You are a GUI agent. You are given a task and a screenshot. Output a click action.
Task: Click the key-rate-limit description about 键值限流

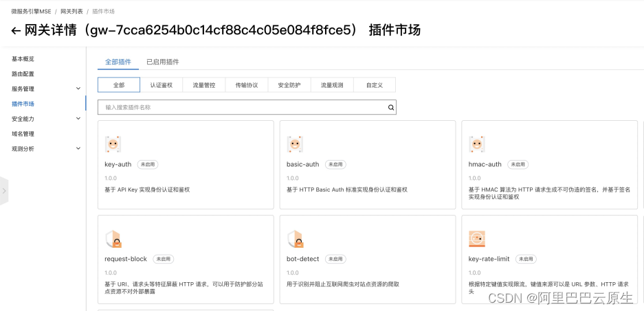click(x=548, y=288)
